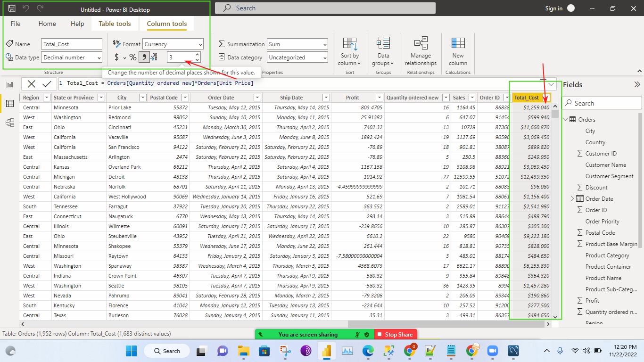Viewport: 644px width, 362px height.
Task: Collapse the Orders table in Fields
Action: 565,119
